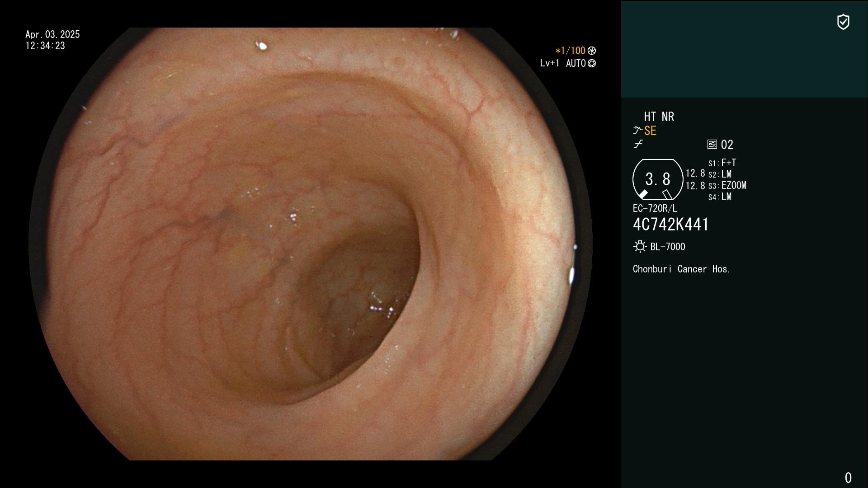Click the tone curve icon below SE
868x488 pixels.
pos(638,144)
